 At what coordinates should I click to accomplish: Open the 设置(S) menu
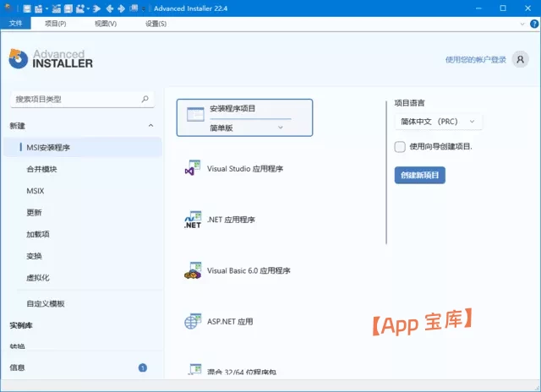click(x=156, y=24)
